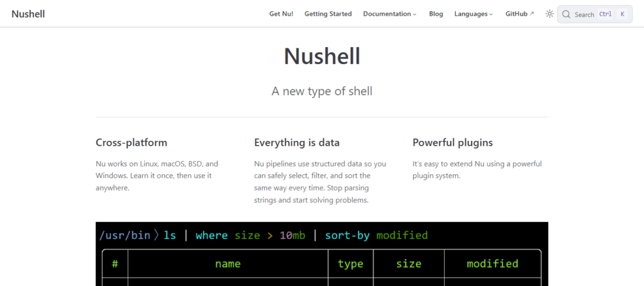Toggle the light/dark theme sun icon
This screenshot has height=286, width=644.
click(550, 14)
